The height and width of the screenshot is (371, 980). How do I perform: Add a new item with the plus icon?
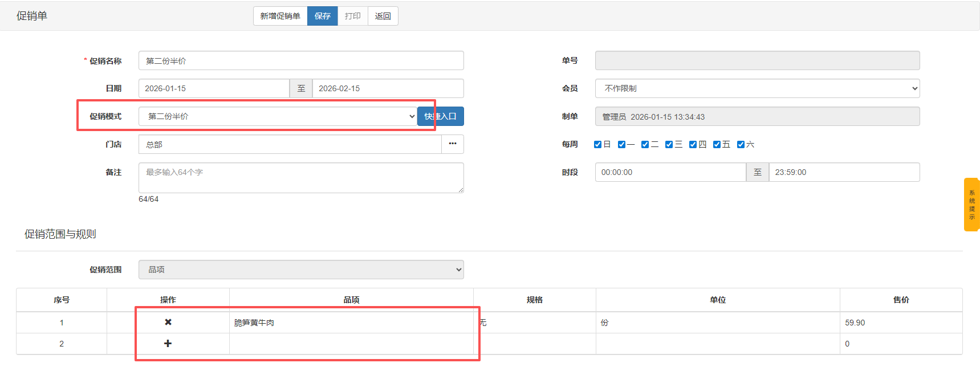click(168, 344)
